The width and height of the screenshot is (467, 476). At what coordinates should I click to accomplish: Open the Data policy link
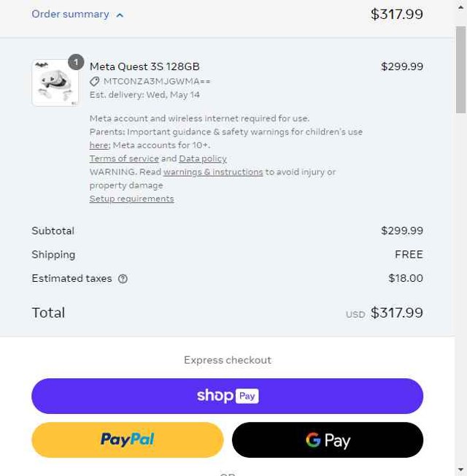203,158
